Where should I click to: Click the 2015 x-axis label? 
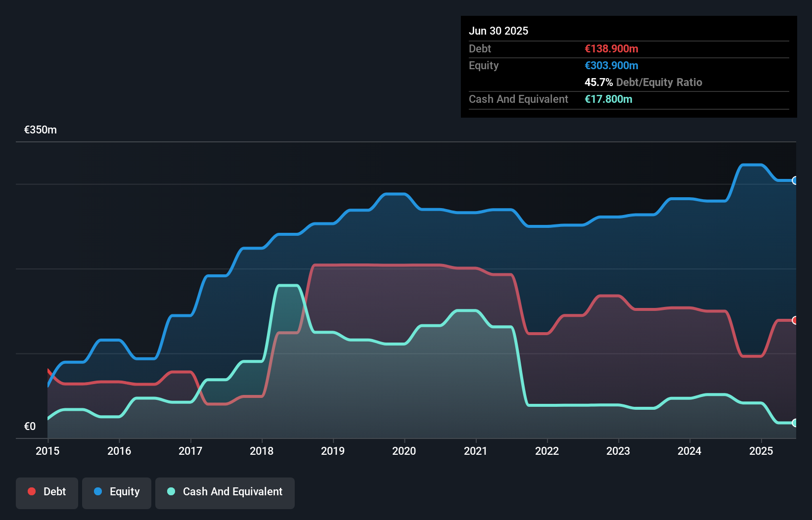tap(47, 451)
